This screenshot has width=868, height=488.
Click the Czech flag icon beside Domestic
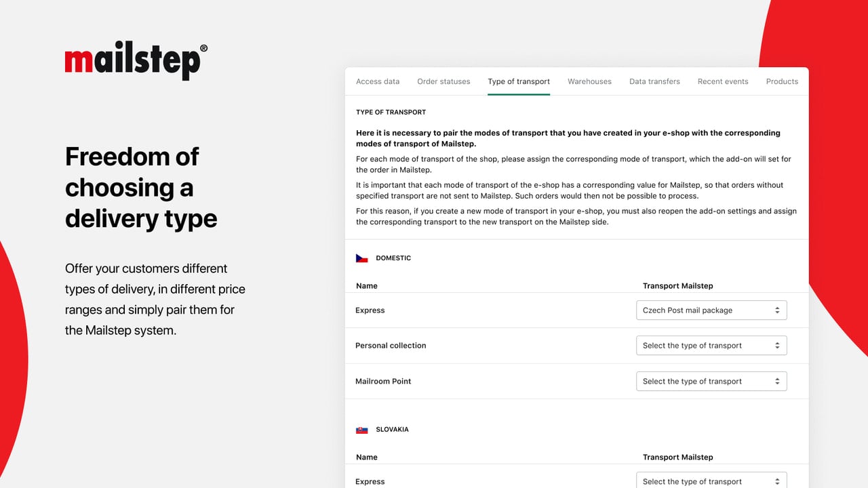pyautogui.click(x=362, y=258)
